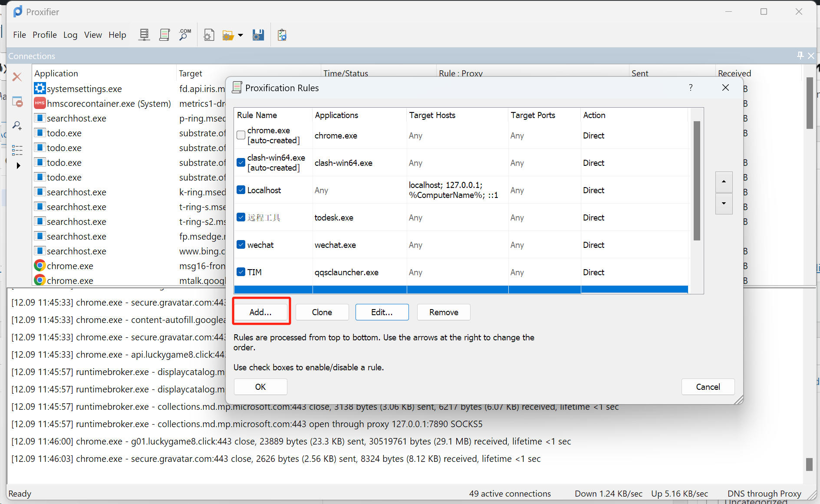Select the highlighted blue rule row
The image size is (820, 504).
[461, 290]
